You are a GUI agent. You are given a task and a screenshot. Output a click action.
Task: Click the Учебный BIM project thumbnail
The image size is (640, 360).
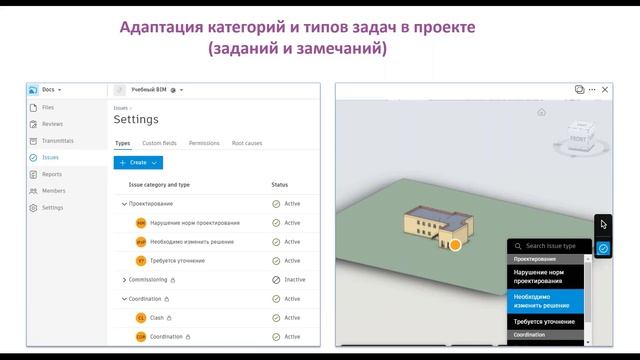tap(120, 90)
